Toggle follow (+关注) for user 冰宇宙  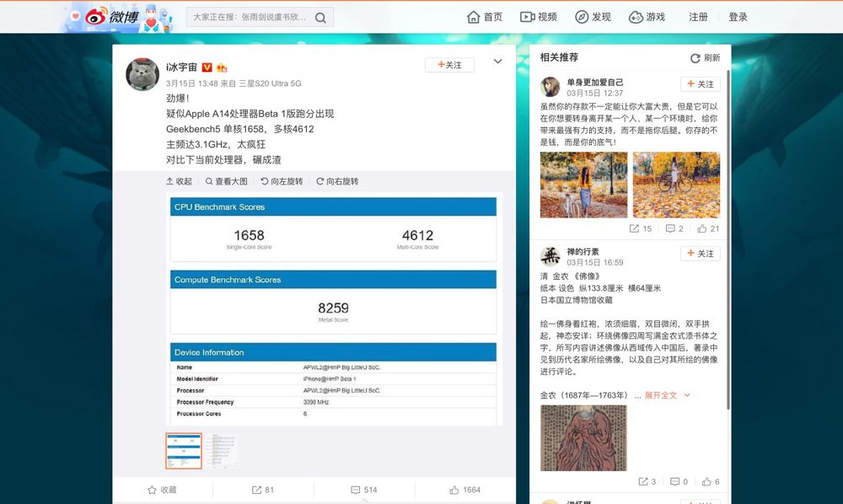tap(449, 64)
